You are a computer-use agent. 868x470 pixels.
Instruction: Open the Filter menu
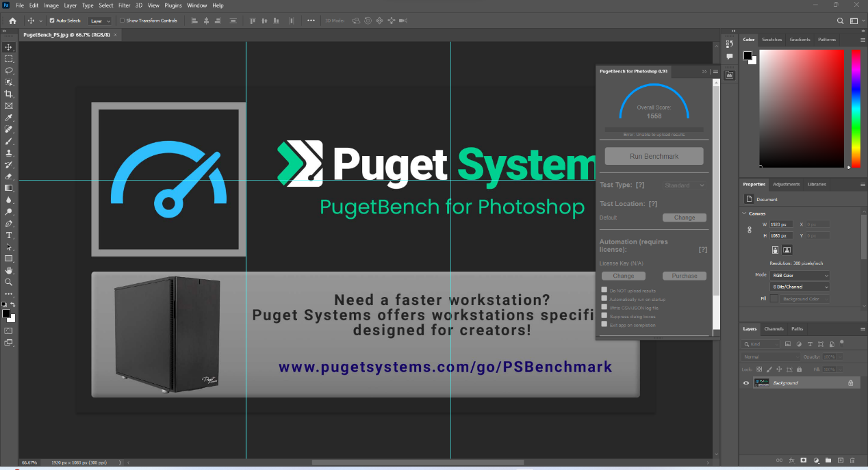[124, 5]
